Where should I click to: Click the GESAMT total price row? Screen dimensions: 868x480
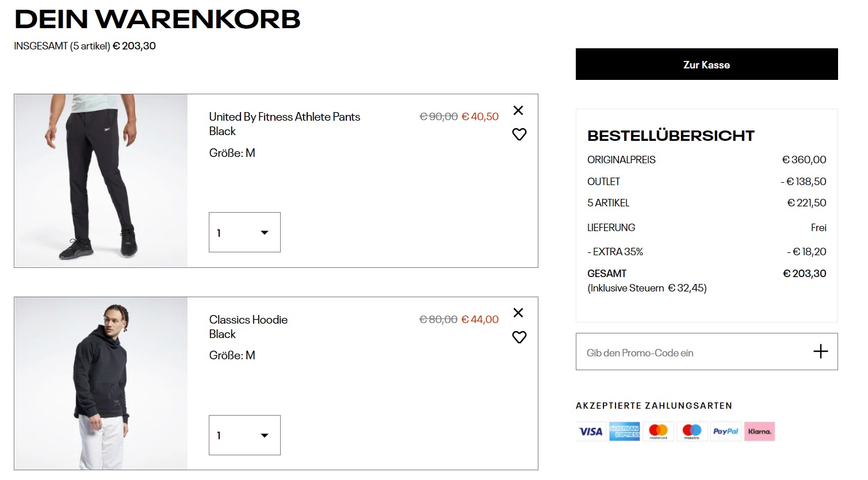click(x=706, y=274)
